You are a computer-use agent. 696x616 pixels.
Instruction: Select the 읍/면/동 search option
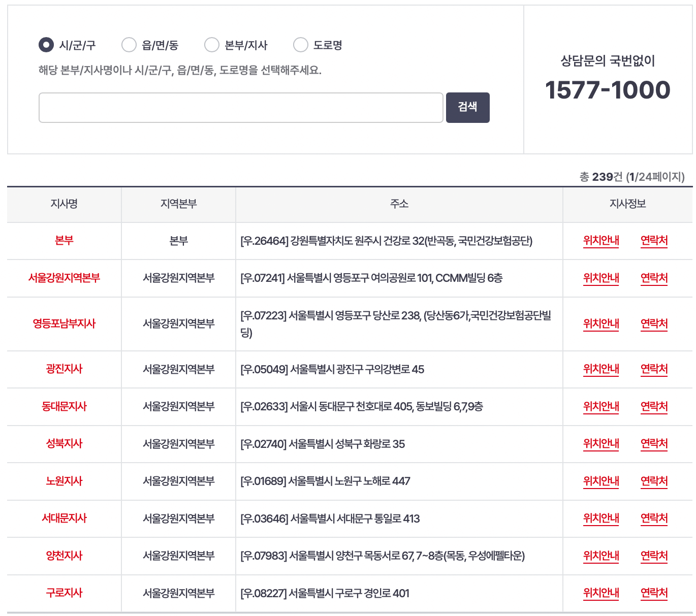click(130, 45)
